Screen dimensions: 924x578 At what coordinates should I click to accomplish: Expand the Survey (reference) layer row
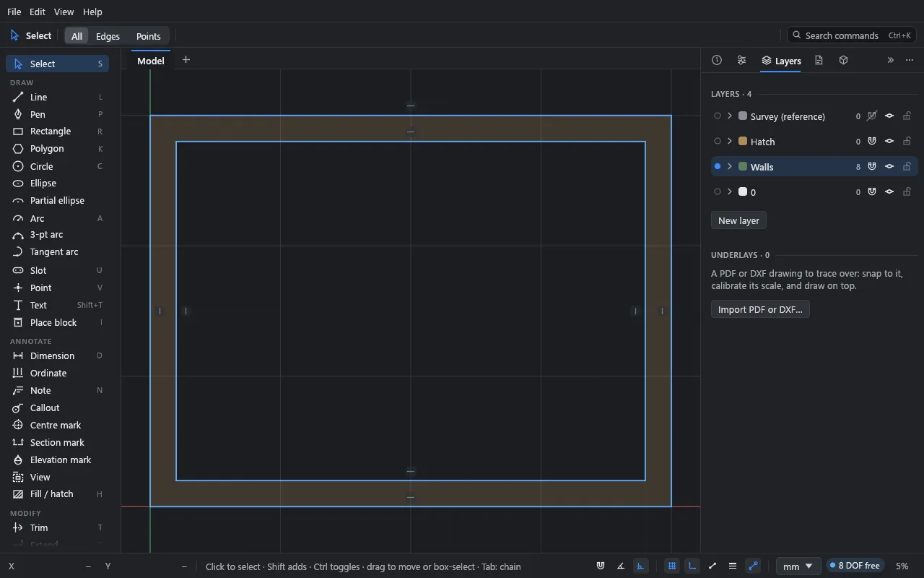[x=730, y=116]
